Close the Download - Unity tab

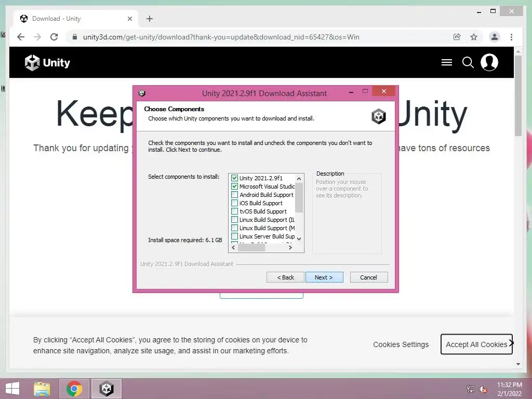129,19
